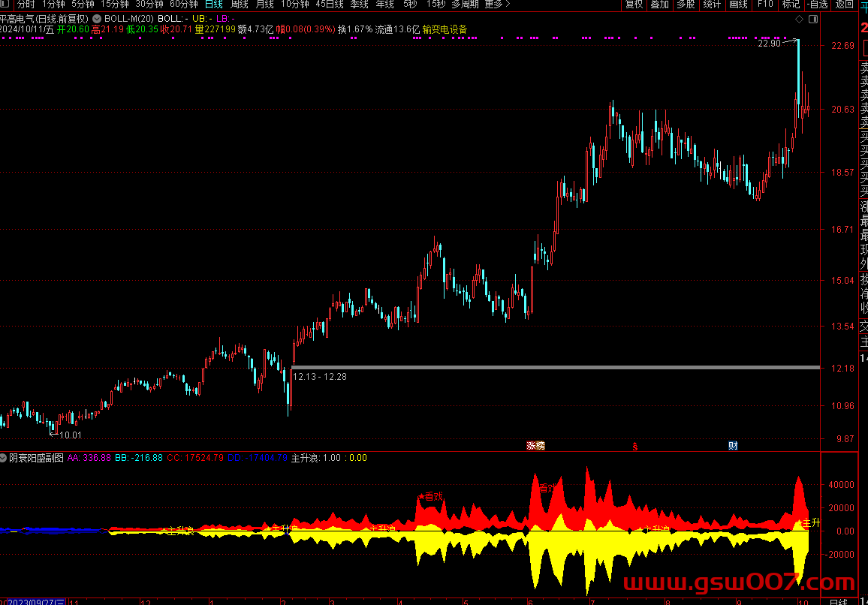Click the 涨榜 marker on the chart
Screen dimensions: 868x605
535,446
